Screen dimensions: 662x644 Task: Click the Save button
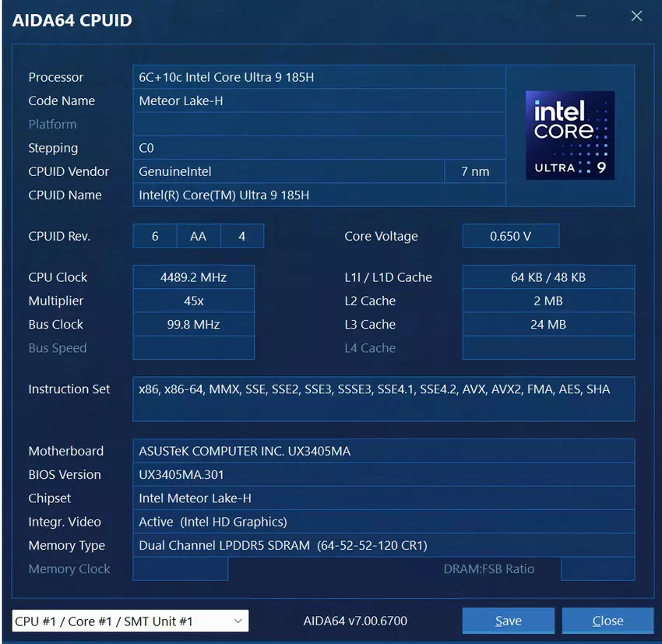[x=508, y=621]
